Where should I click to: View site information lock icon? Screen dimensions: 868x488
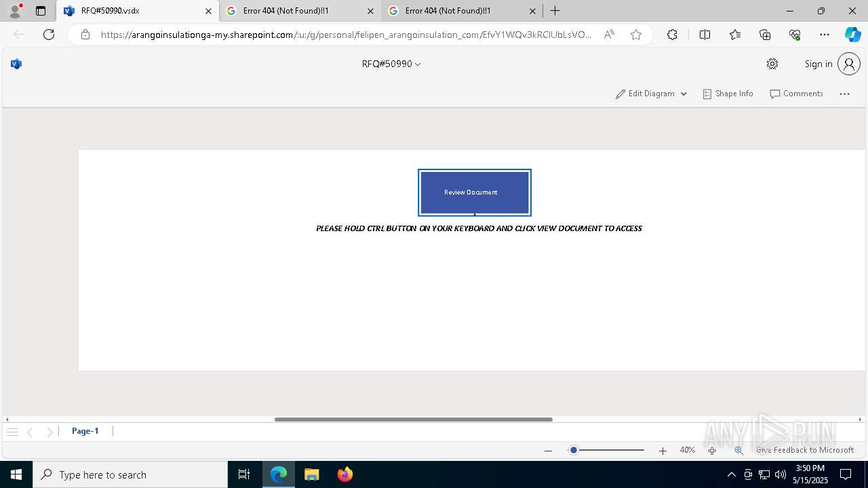(x=85, y=35)
